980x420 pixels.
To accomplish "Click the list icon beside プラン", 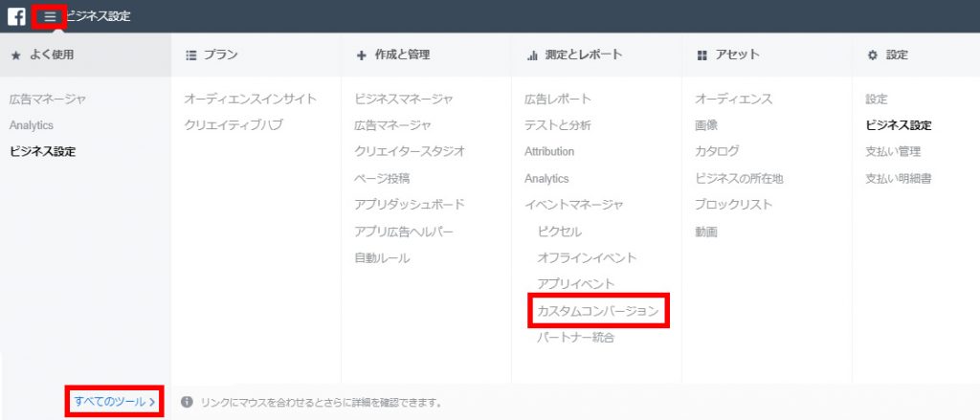I will (191, 55).
